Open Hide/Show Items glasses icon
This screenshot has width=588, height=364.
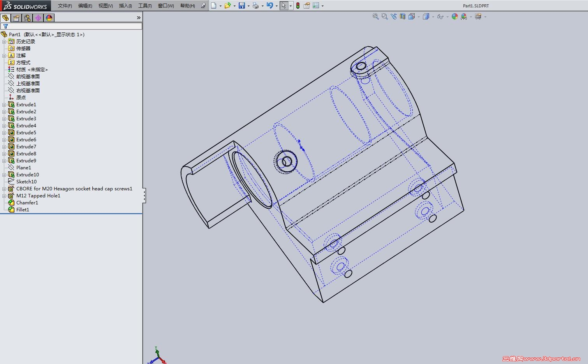[x=440, y=16]
